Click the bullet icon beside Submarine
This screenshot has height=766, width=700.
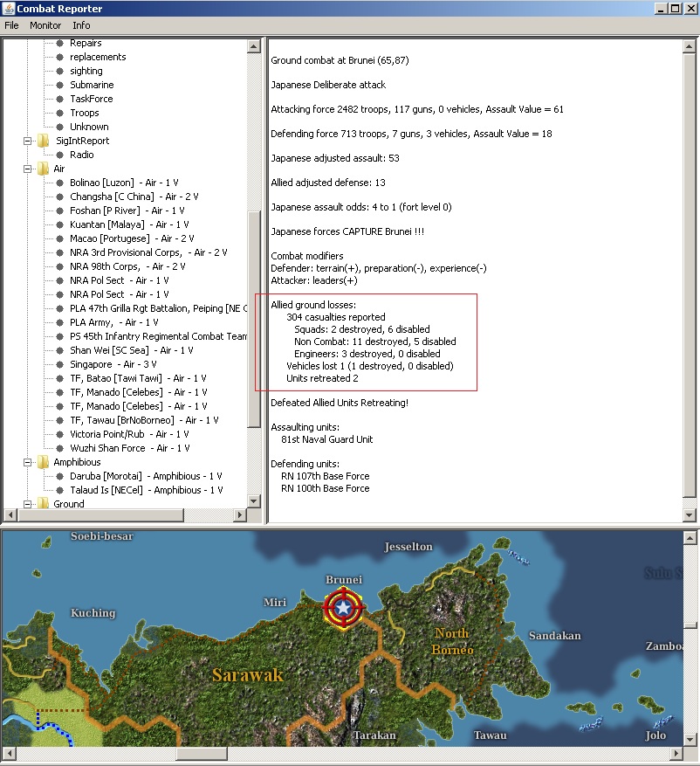(59, 85)
